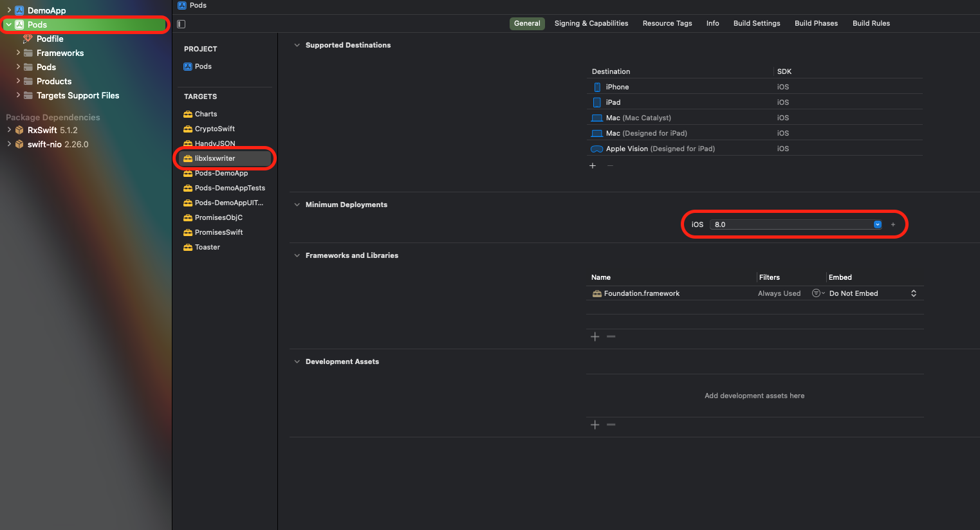Click the Always Used filter text
The height and width of the screenshot is (530, 980).
779,293
